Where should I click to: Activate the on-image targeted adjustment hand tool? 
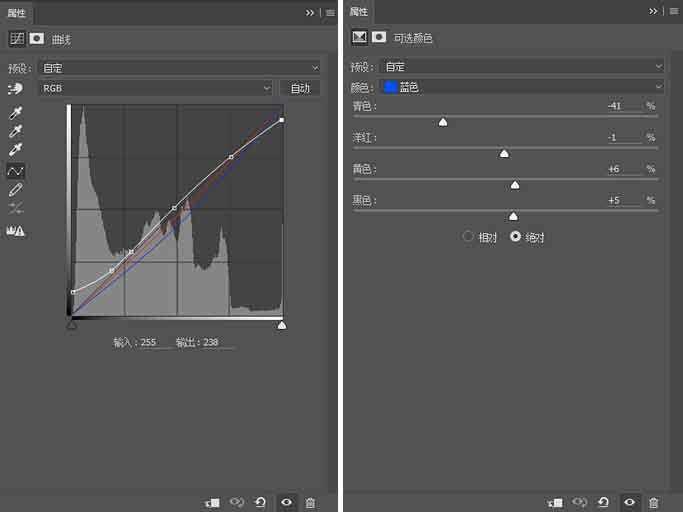point(16,88)
